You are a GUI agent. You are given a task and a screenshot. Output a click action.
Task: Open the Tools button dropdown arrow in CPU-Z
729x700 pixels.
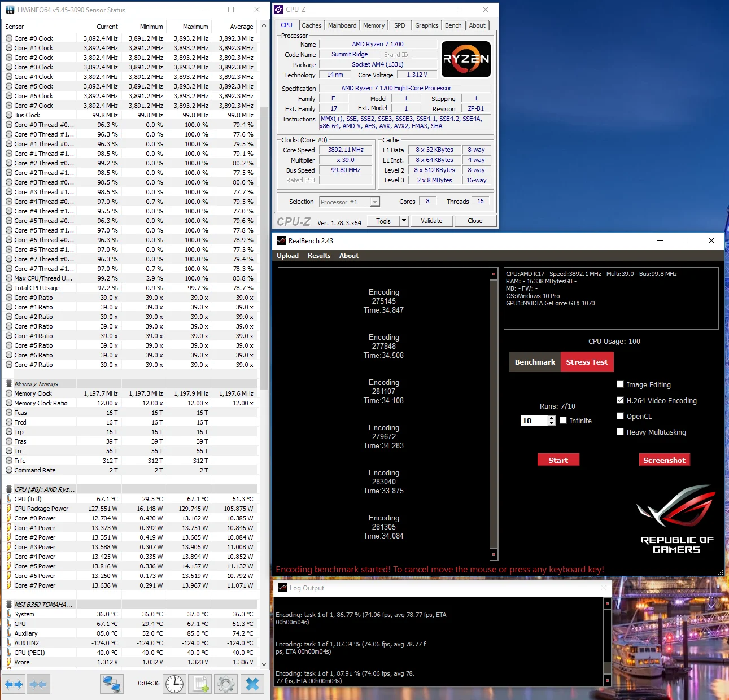tap(404, 221)
